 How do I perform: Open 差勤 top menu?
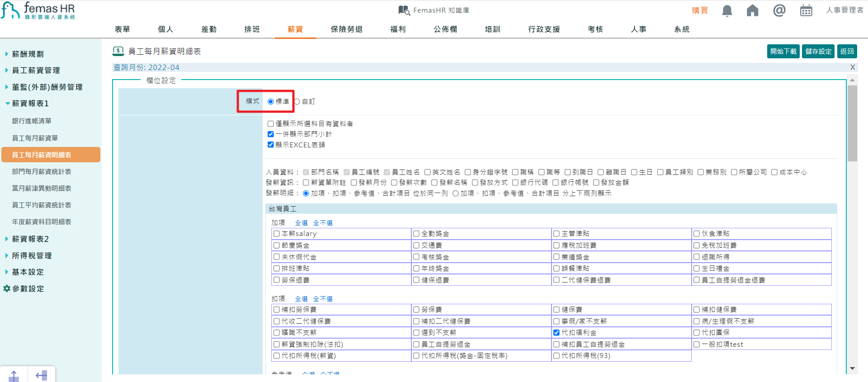[x=209, y=29]
